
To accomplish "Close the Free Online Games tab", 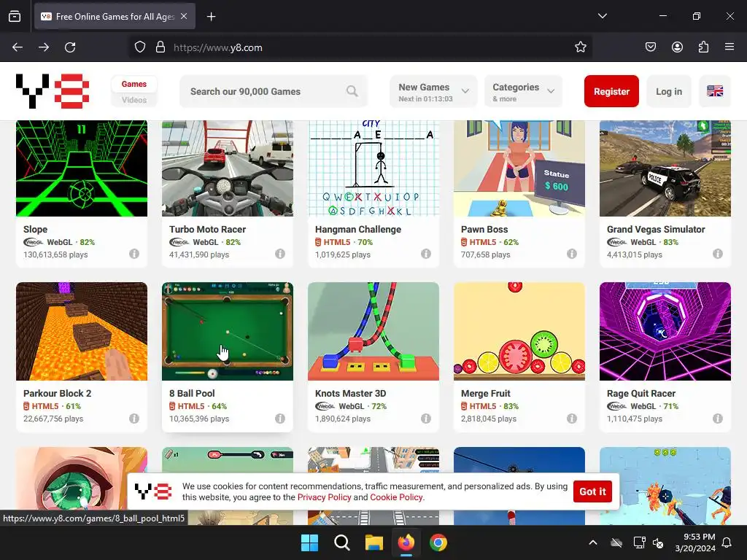I will click(184, 16).
